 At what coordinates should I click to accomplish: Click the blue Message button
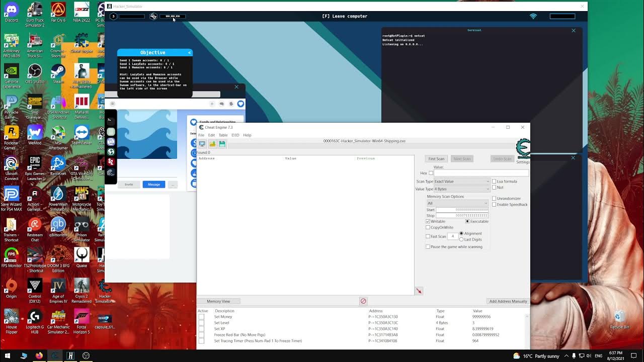[x=154, y=185]
